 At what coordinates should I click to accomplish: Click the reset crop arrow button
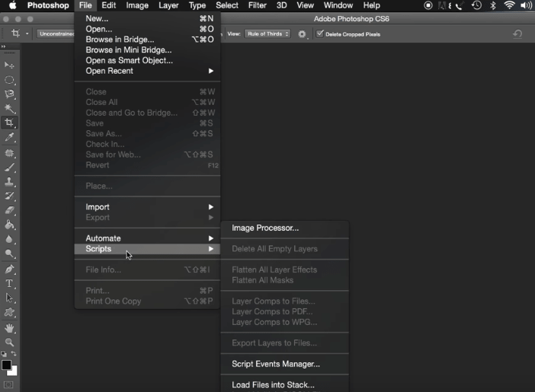coord(517,34)
